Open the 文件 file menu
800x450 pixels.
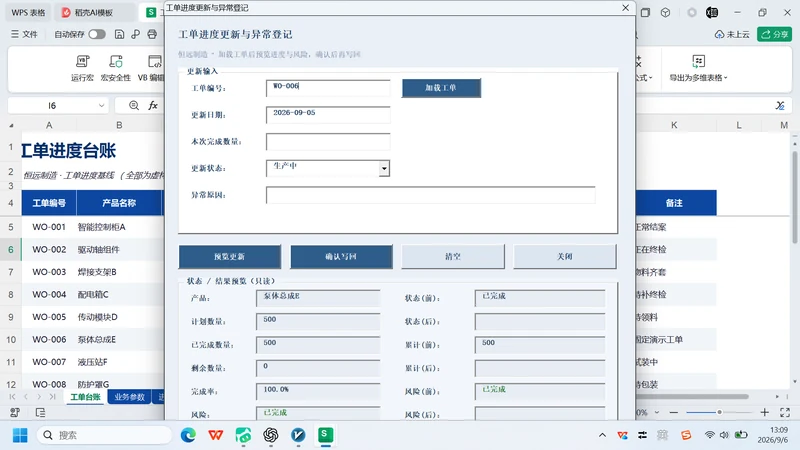coord(24,34)
